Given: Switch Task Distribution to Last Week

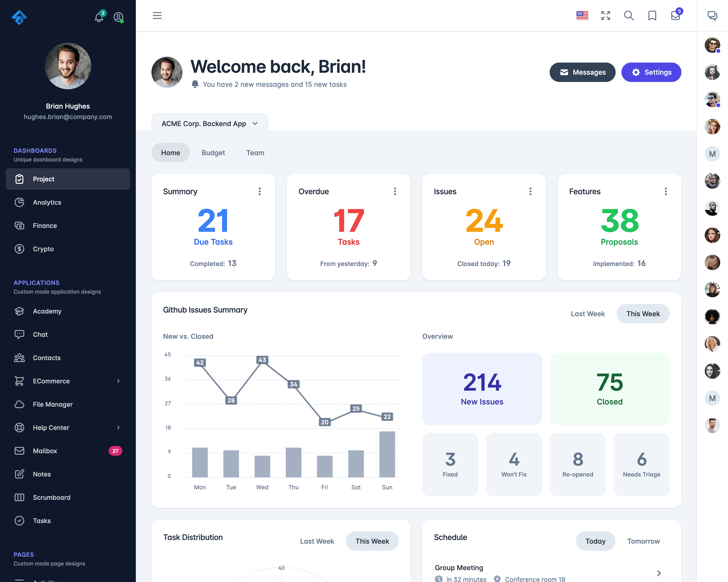Looking at the screenshot, I should pos(317,541).
